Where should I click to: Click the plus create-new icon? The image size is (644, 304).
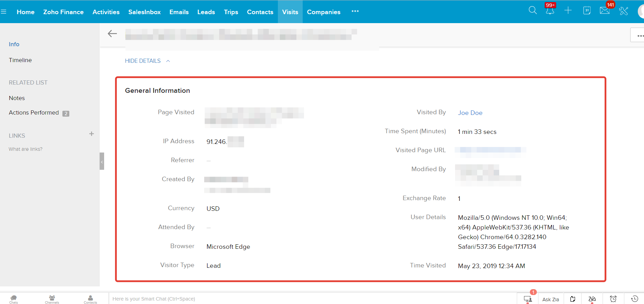pos(568,10)
